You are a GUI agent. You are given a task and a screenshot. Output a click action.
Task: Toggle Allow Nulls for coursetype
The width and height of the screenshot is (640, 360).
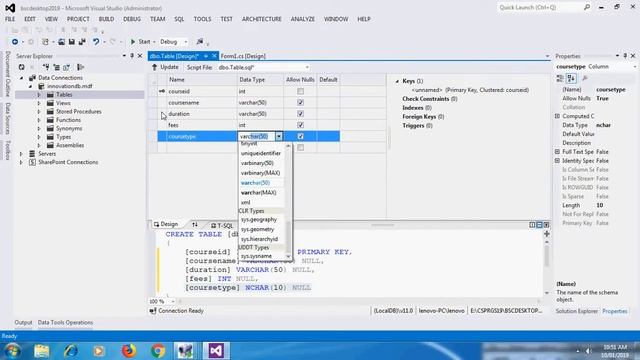[x=300, y=136]
